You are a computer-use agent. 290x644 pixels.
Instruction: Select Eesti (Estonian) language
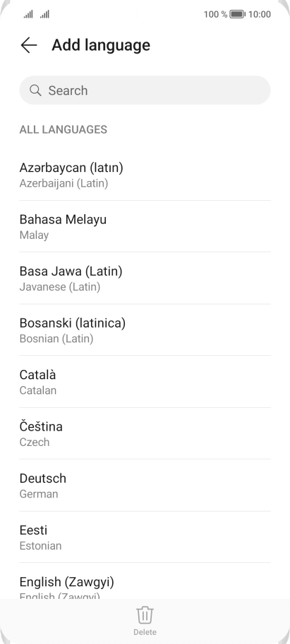pyautogui.click(x=145, y=537)
